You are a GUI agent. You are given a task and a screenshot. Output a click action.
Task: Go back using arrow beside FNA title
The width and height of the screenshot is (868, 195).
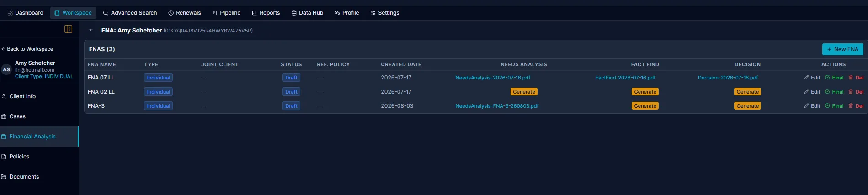click(x=91, y=30)
